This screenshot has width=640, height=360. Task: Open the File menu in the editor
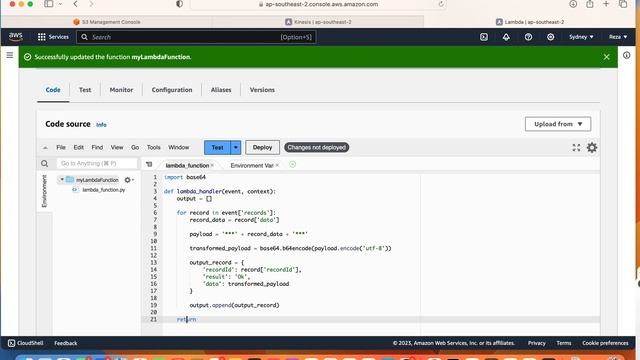coord(61,147)
